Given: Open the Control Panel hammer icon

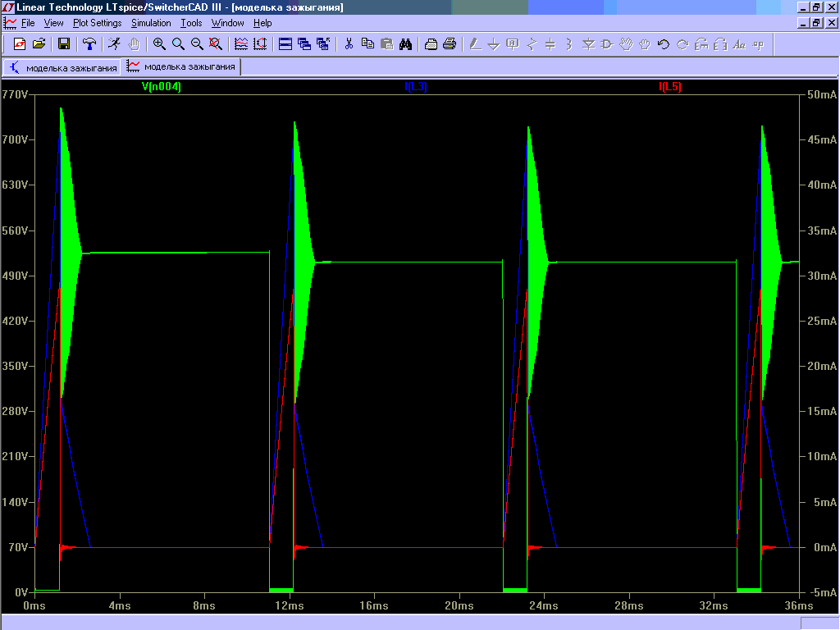Looking at the screenshot, I should (89, 43).
